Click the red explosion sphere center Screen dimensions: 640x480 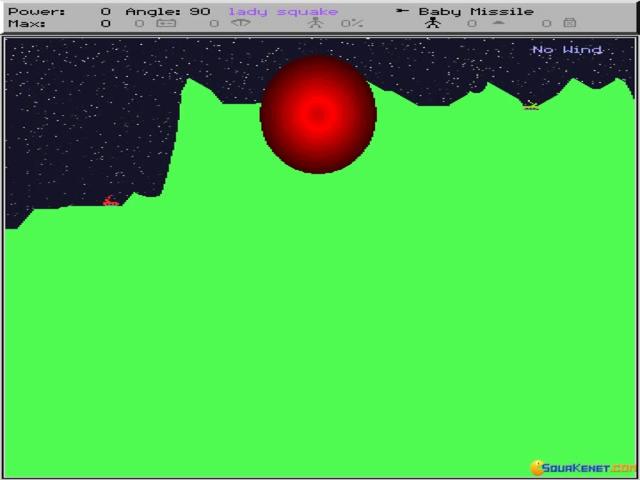pyautogui.click(x=318, y=115)
